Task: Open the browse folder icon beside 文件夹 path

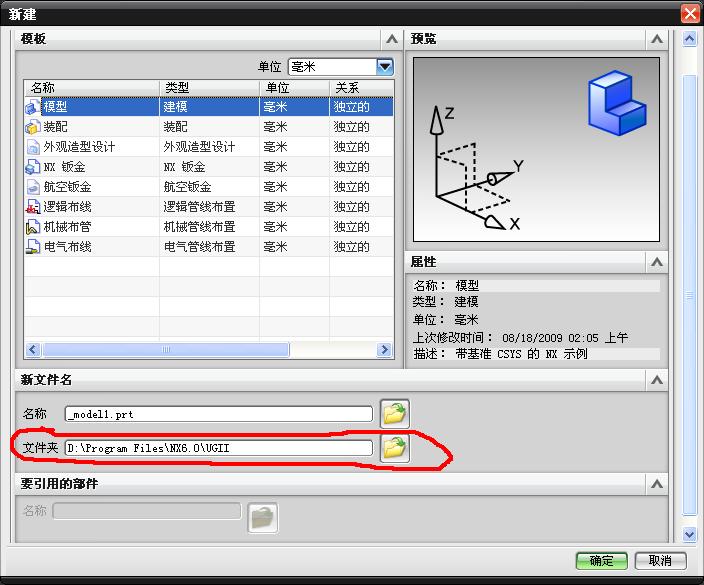Action: click(395, 448)
